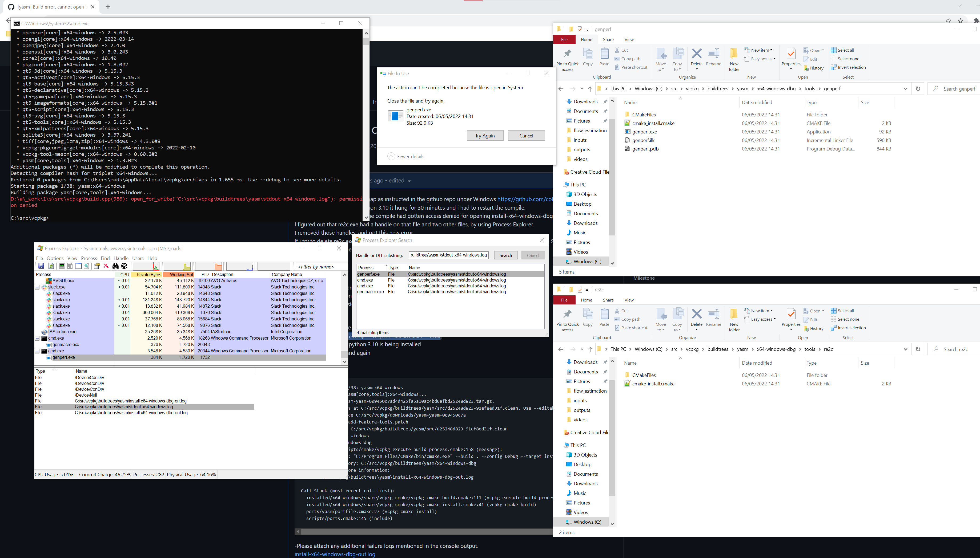Open the Handle menu in Process Explorer
This screenshot has width=980, height=558.
pos(121,258)
